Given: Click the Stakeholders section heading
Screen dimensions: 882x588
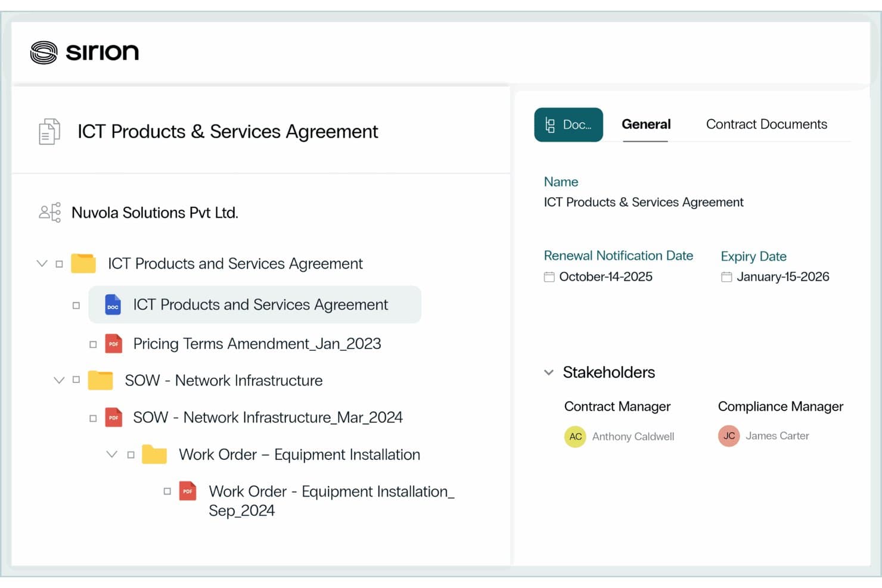Looking at the screenshot, I should (609, 372).
